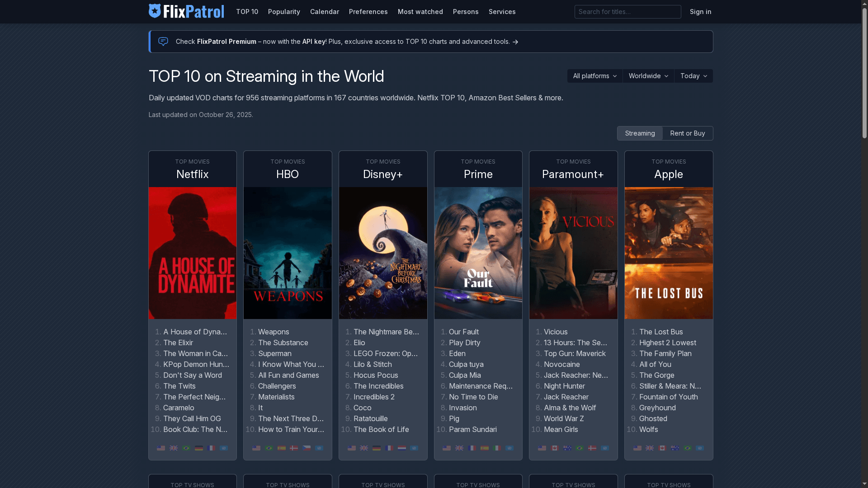This screenshot has height=488, width=868.
Task: Select the Spain flag under Prime
Action: coord(485,448)
